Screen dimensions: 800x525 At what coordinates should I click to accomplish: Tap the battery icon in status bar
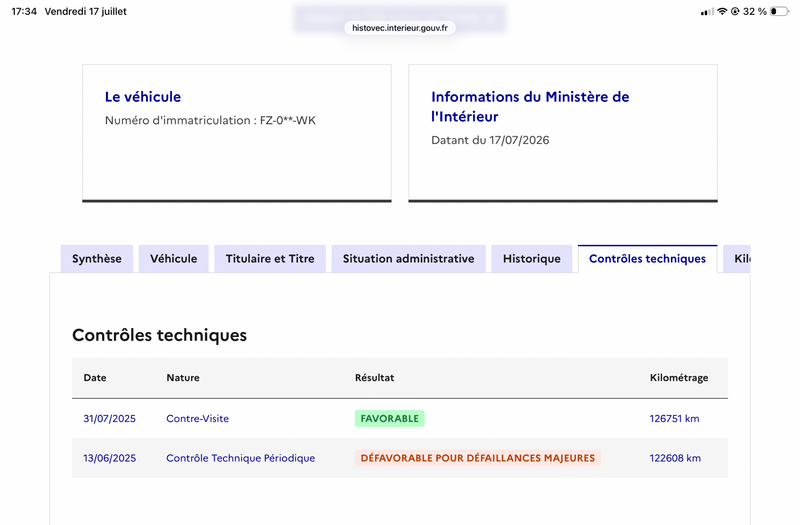tap(779, 11)
